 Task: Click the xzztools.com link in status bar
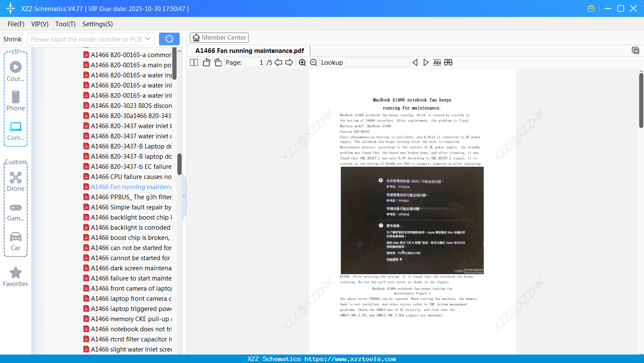pyautogui.click(x=350, y=359)
